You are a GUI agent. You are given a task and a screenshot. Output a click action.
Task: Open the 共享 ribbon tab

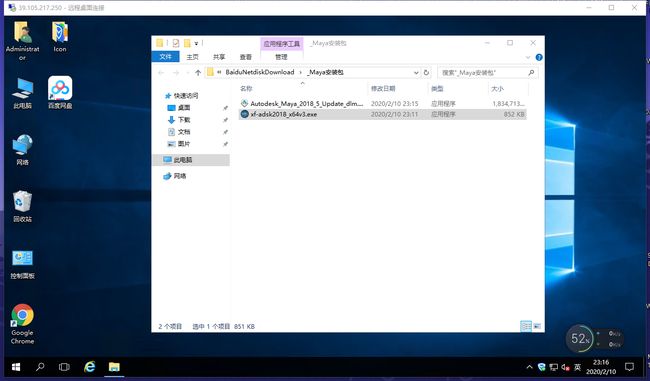point(219,57)
